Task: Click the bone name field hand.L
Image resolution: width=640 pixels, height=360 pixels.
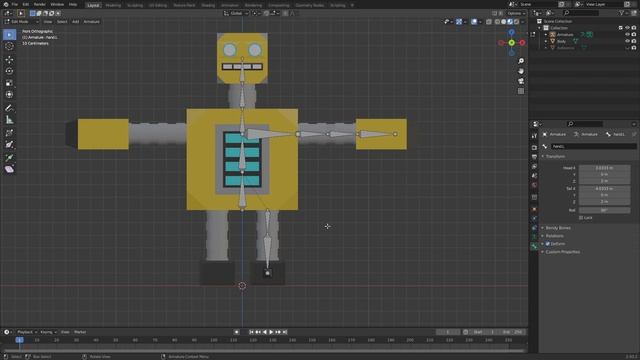Action: [593, 146]
